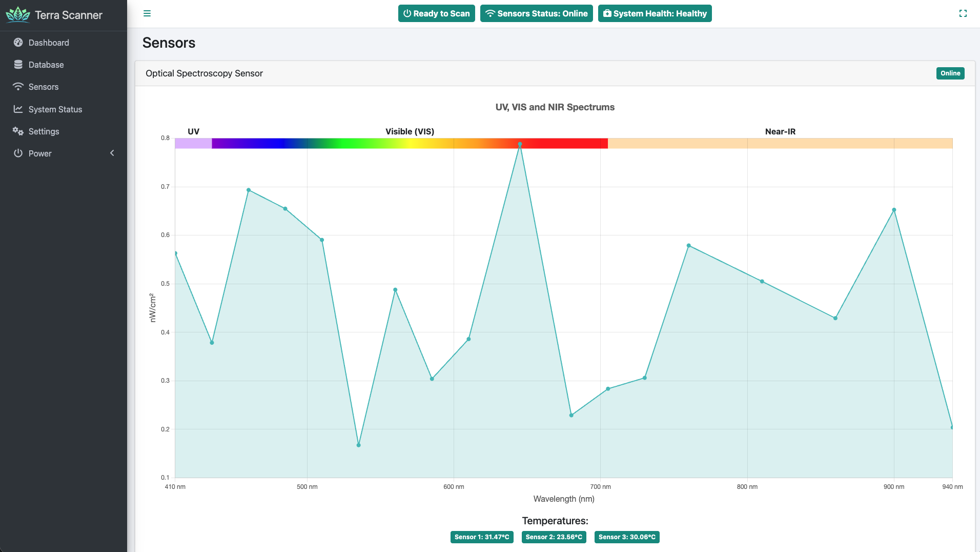980x552 pixels.
Task: Expand the Optical Spectroscopy Sensor card
Action: click(x=204, y=73)
